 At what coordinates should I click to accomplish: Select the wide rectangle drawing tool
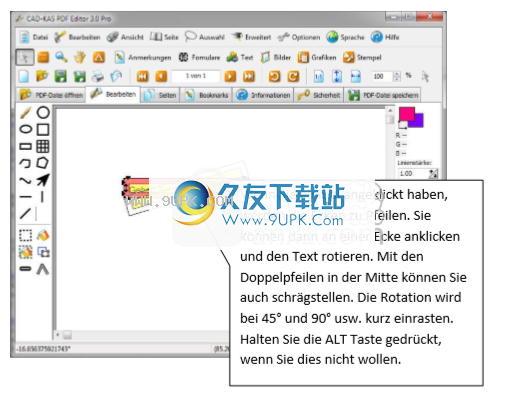click(x=25, y=146)
